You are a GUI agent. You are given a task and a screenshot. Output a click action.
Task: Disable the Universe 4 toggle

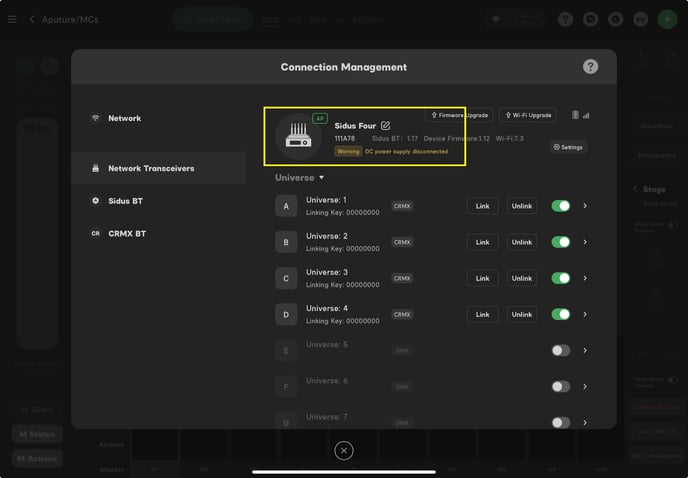[561, 314]
